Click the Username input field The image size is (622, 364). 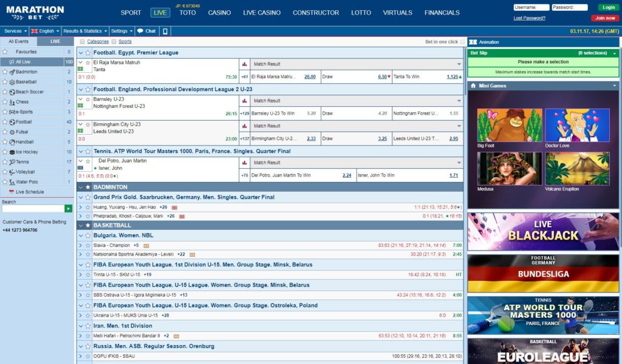(x=531, y=7)
